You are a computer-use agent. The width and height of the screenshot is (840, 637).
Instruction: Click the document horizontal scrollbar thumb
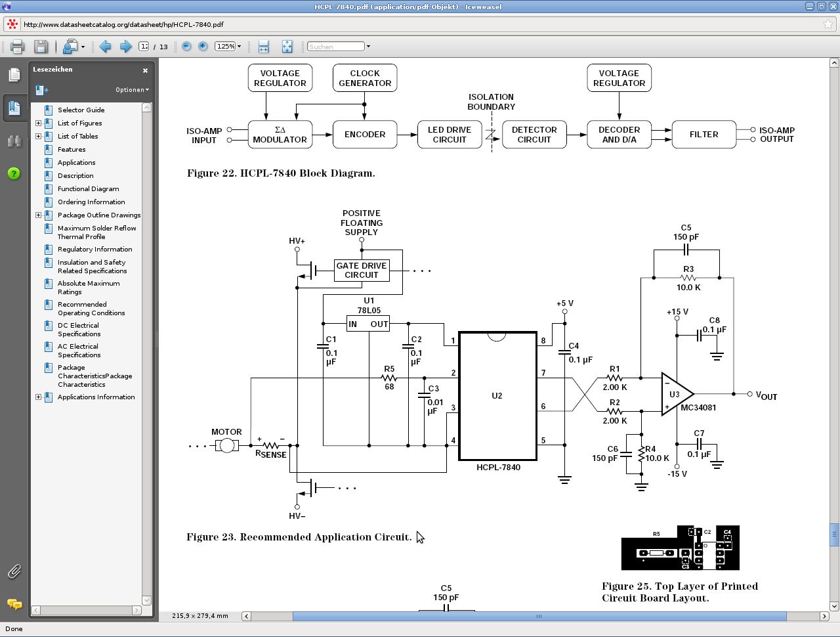pyautogui.click(x=539, y=616)
